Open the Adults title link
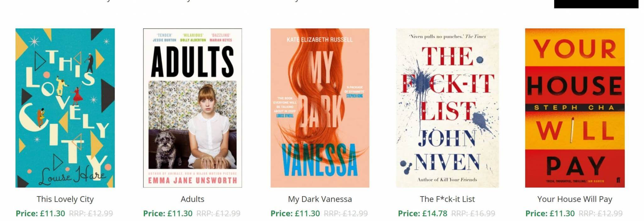 pyautogui.click(x=192, y=199)
